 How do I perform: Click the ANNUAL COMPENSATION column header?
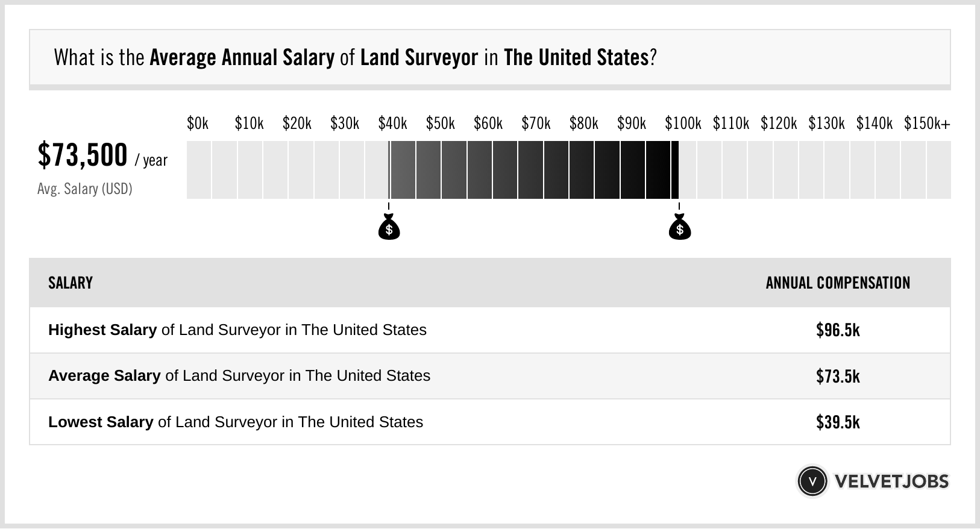pyautogui.click(x=838, y=283)
